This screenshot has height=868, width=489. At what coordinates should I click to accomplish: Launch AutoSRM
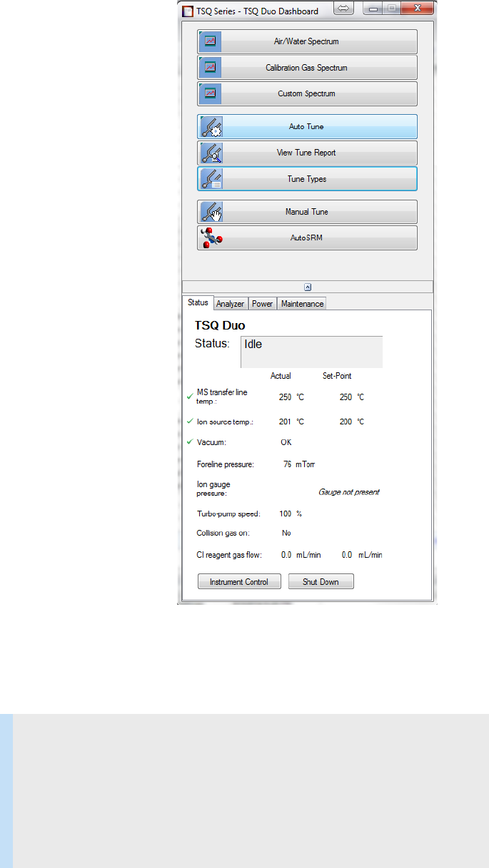coord(307,238)
